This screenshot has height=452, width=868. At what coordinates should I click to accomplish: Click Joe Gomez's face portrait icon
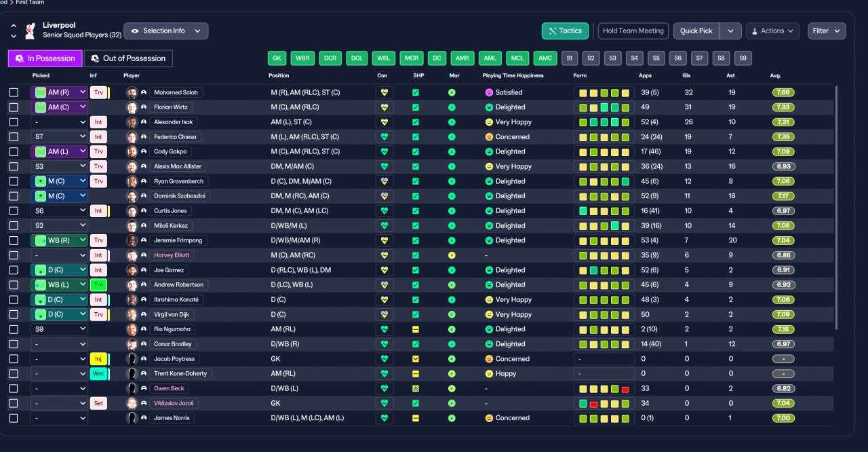(x=132, y=270)
